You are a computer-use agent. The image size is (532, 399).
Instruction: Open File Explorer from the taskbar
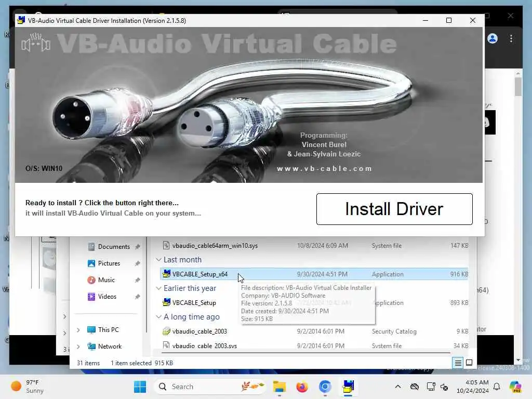point(279,387)
